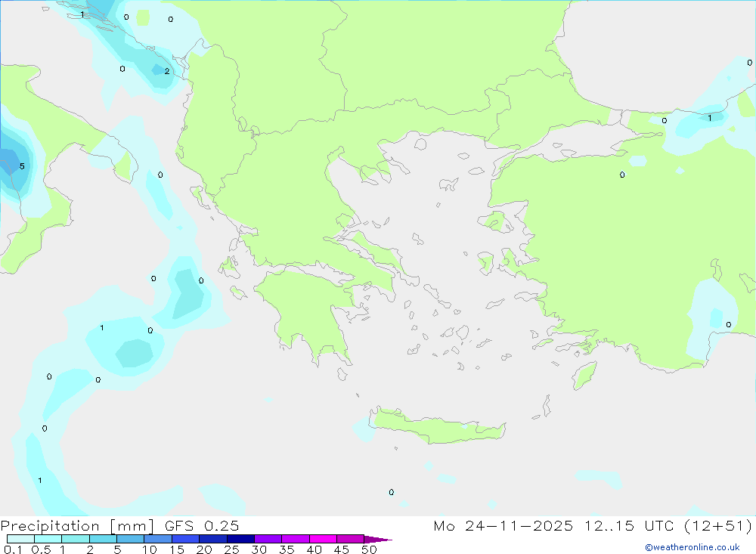This screenshot has width=756, height=554.
Task: Select the legend swatch between 0.5 and 1
Action: point(48,539)
